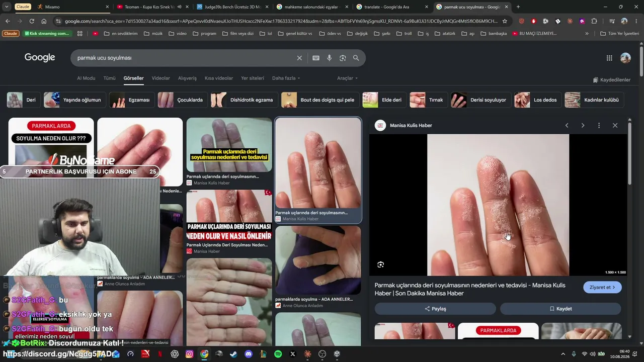644x362 pixels.
Task: Filter images by Çocuklarda chip
Action: coord(182,100)
